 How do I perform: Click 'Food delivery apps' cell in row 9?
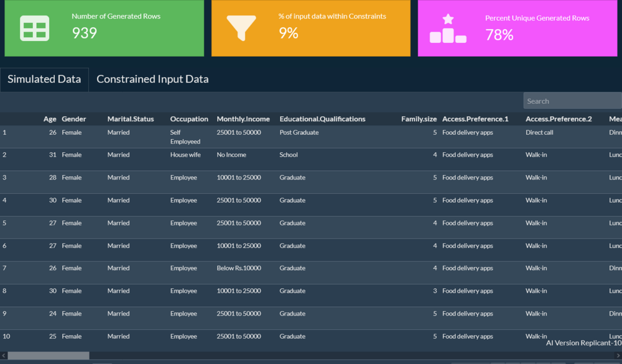pos(468,314)
